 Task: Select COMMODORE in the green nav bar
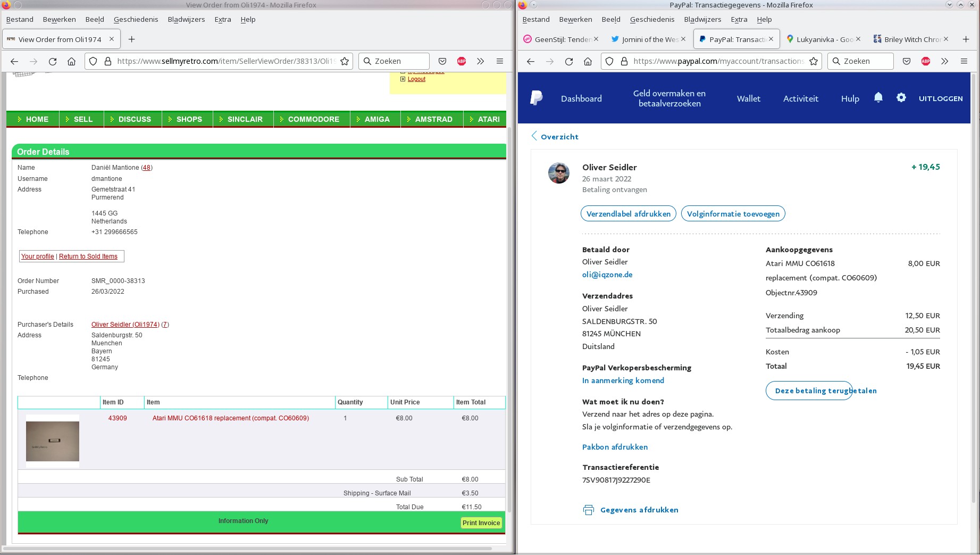pos(312,119)
